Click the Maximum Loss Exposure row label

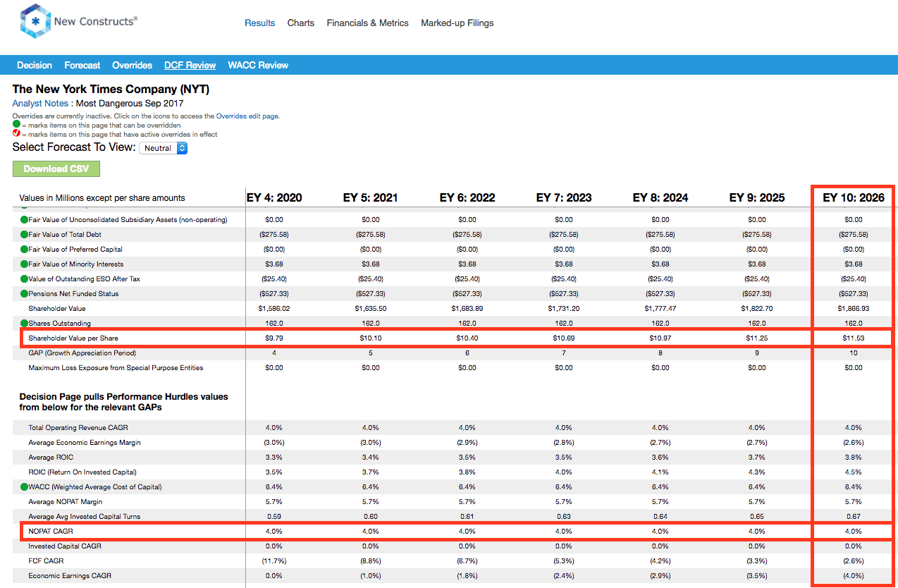116,368
